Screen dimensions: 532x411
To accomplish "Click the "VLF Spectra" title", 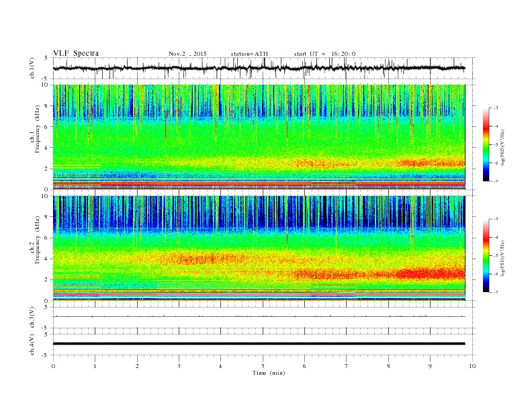I will coord(76,53).
